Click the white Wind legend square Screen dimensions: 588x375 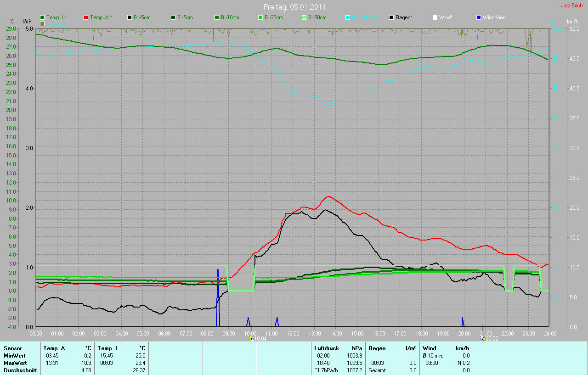(435, 17)
